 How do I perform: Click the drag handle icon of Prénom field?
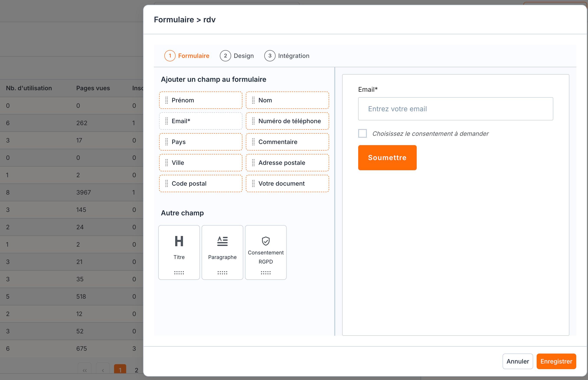(x=167, y=100)
